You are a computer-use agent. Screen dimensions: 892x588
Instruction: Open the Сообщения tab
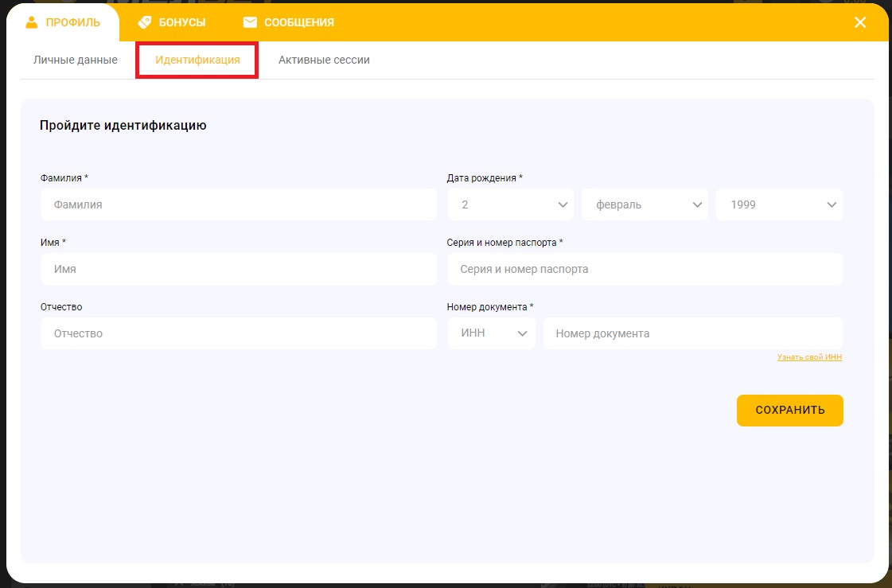click(x=298, y=22)
